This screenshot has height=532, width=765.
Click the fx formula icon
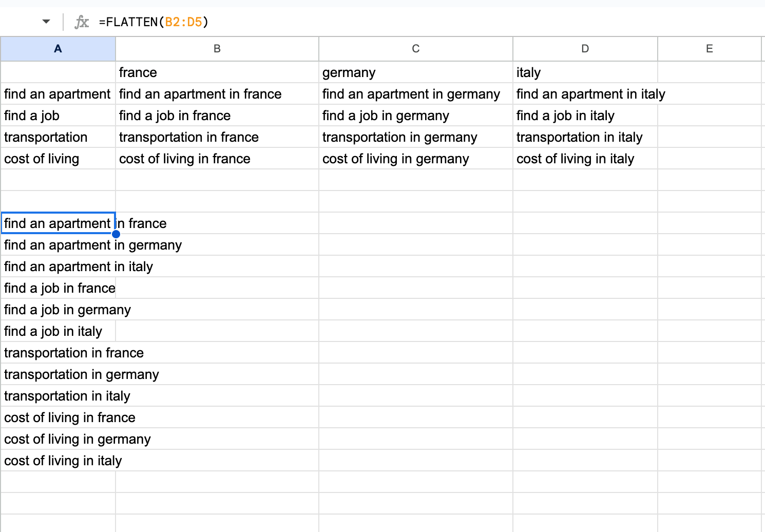coord(81,22)
